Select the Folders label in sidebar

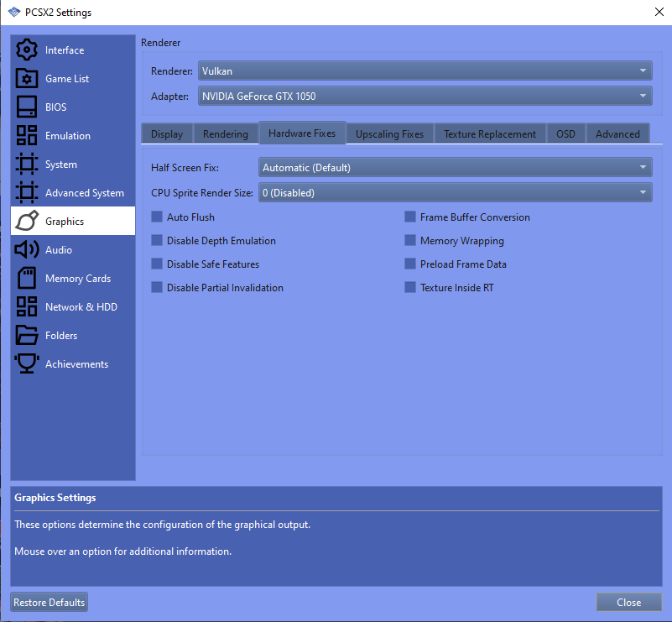(61, 336)
